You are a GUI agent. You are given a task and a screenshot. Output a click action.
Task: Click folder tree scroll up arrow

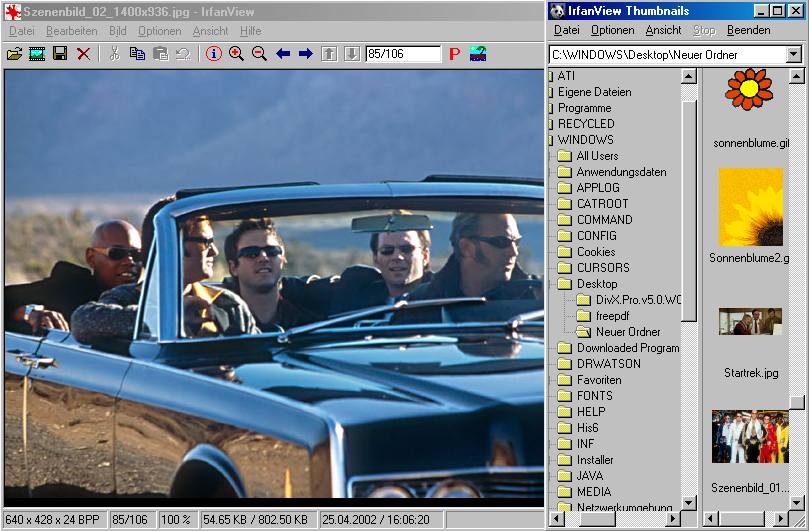click(x=689, y=76)
